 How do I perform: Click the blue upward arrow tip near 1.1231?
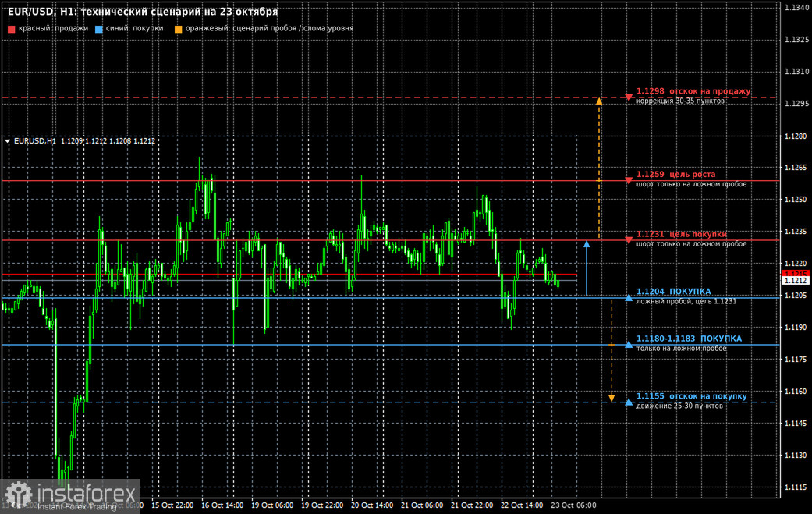click(587, 244)
